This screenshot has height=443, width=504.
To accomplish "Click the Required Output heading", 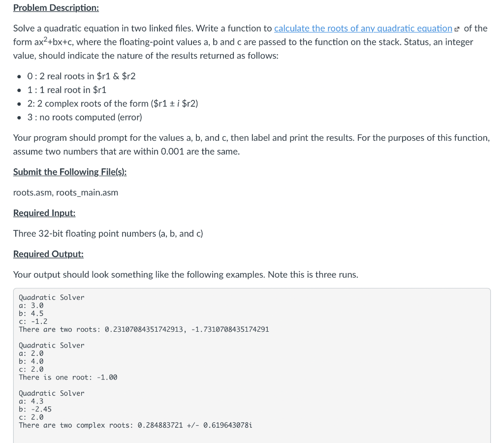I will (48, 254).
